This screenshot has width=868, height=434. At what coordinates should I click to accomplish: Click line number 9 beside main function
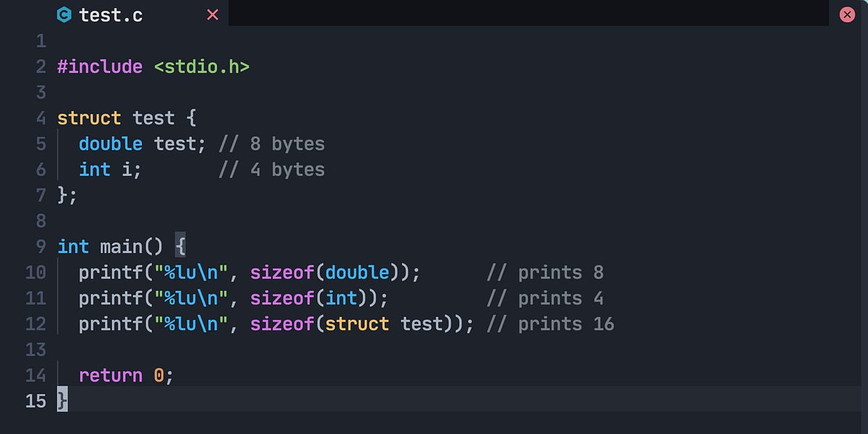pyautogui.click(x=40, y=246)
